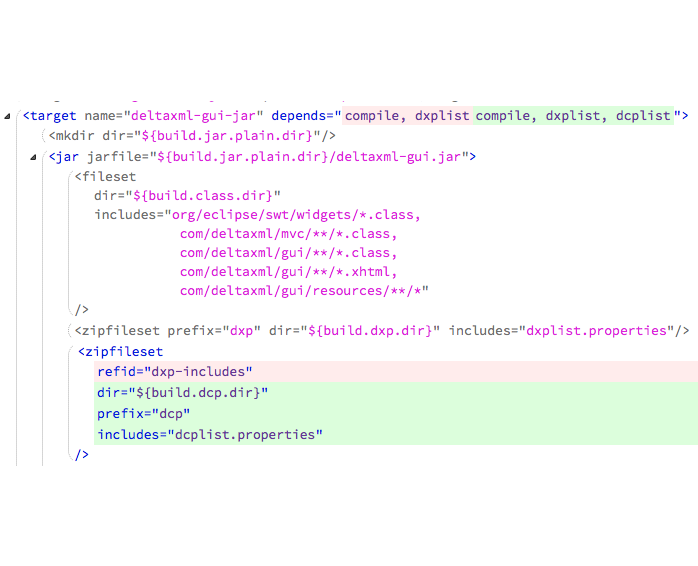Click the com/deltaxml/gui xhtml pattern line
Image resolution: width=698 pixels, height=566 pixels.
(288, 272)
